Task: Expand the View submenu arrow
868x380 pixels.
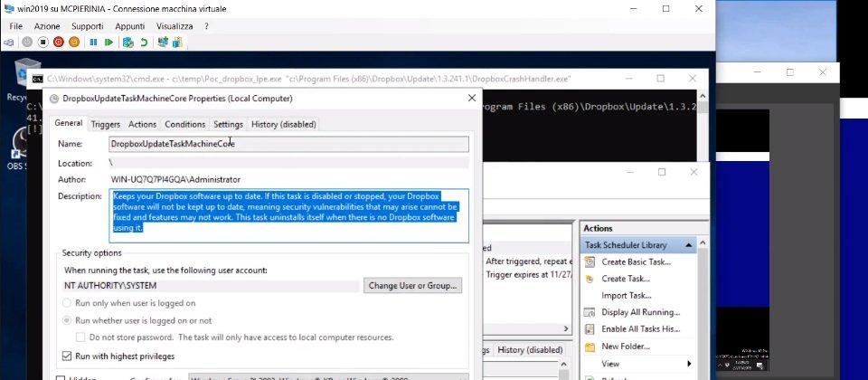Action: pyautogui.click(x=689, y=364)
